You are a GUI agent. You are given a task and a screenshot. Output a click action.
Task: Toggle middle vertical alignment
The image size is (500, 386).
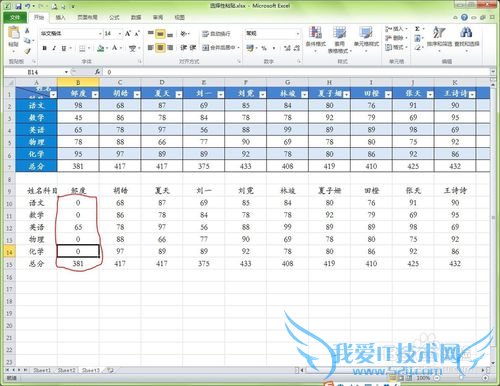pyautogui.click(x=160, y=34)
